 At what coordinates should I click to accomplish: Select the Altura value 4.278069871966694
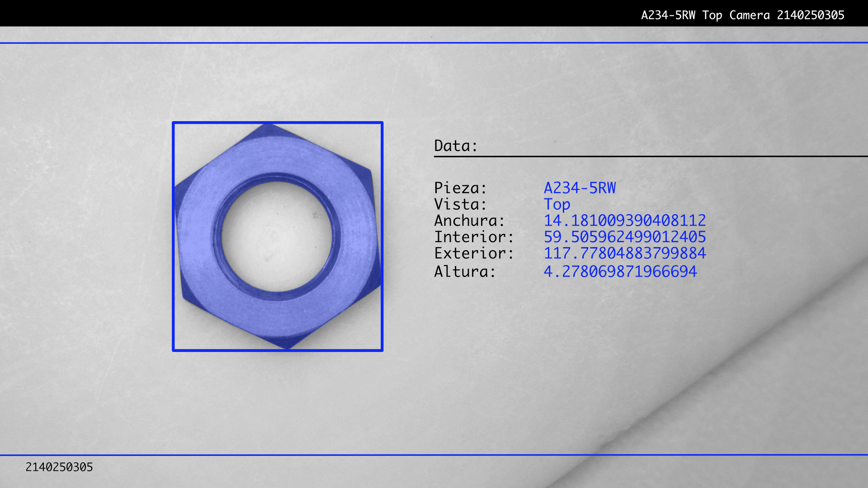(x=620, y=272)
